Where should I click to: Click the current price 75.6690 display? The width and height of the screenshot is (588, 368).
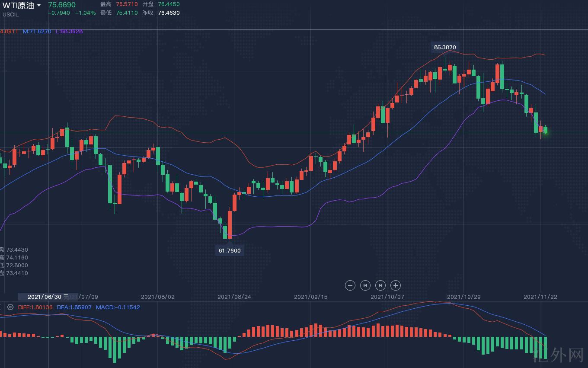point(61,5)
